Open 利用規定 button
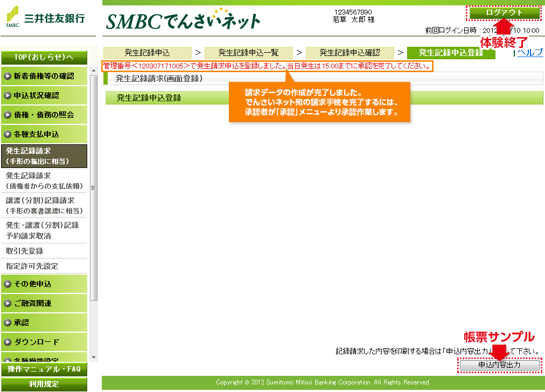The width and height of the screenshot is (545, 392). click(44, 384)
